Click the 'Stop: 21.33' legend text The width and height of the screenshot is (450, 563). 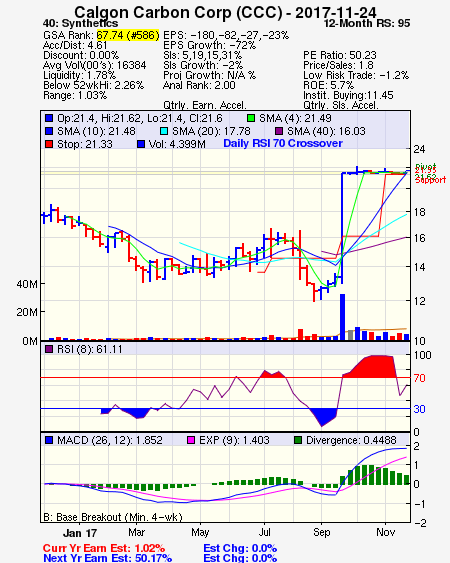tap(85, 144)
